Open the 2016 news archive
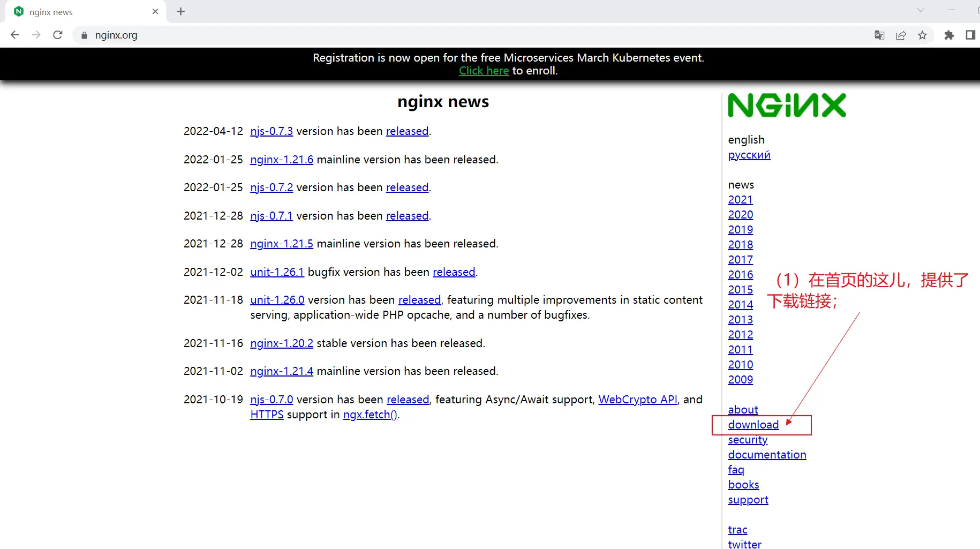980x549 pixels. coord(741,275)
